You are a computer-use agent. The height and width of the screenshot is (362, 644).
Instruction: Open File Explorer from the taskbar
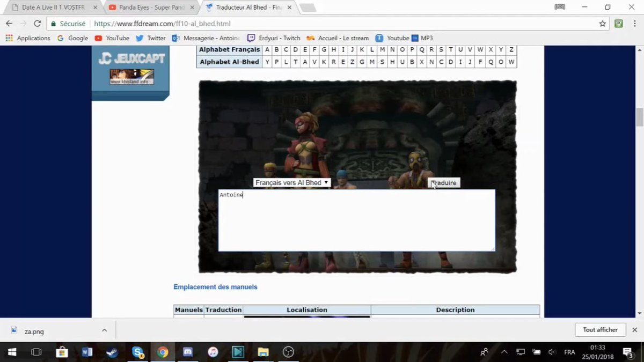(x=263, y=352)
